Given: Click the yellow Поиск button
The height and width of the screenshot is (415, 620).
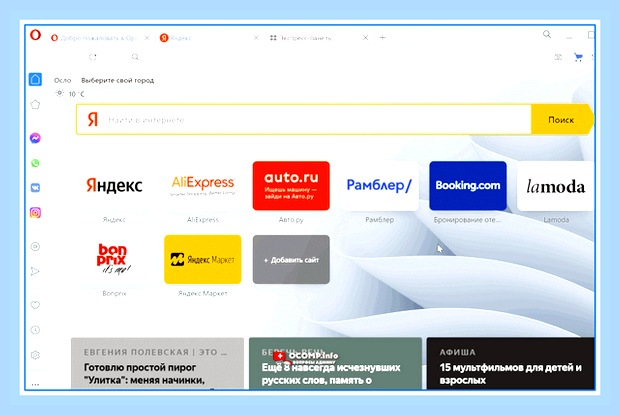Looking at the screenshot, I should click(x=561, y=120).
